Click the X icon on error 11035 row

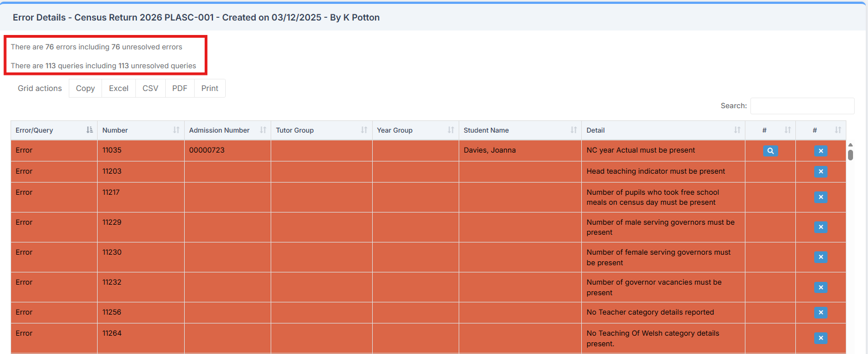820,150
